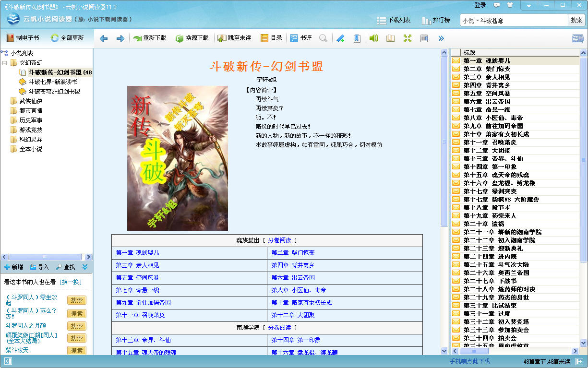The image size is (588, 368).
Task: Go forward with the right arrow
Action: point(120,38)
